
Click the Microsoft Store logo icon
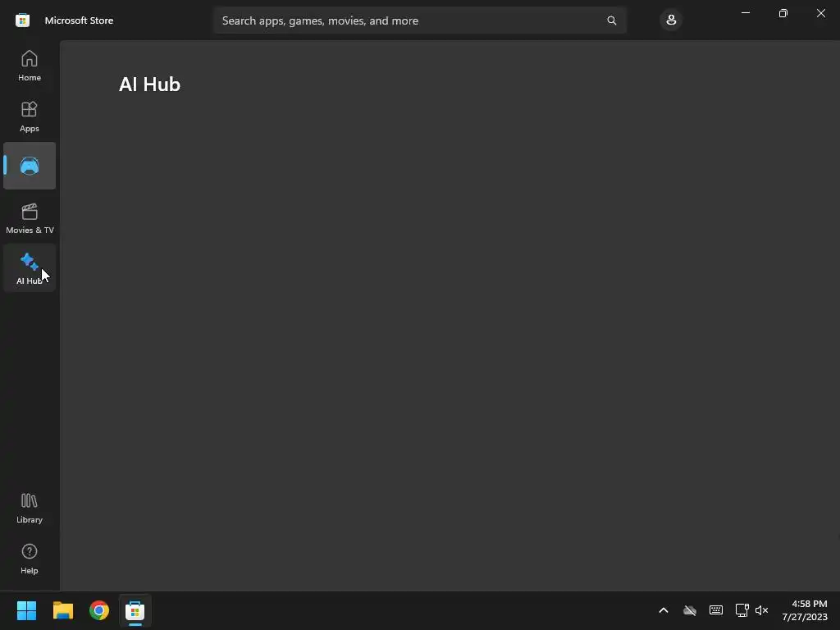click(22, 21)
